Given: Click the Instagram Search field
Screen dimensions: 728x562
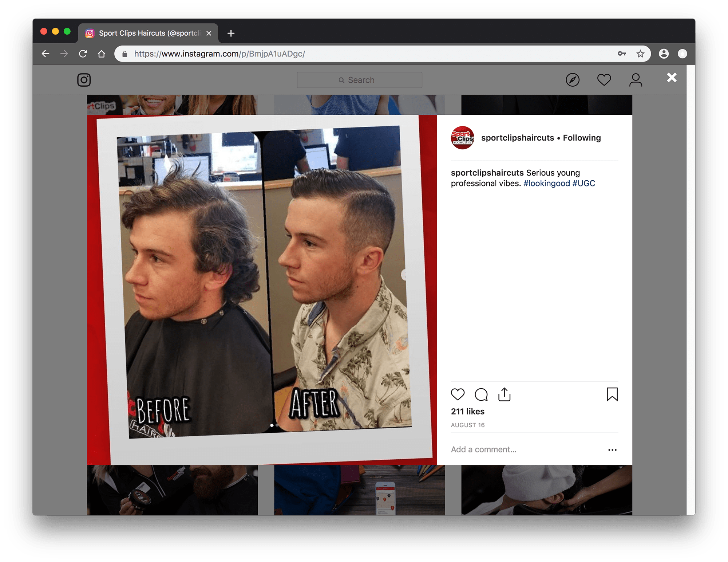Looking at the screenshot, I should [360, 80].
